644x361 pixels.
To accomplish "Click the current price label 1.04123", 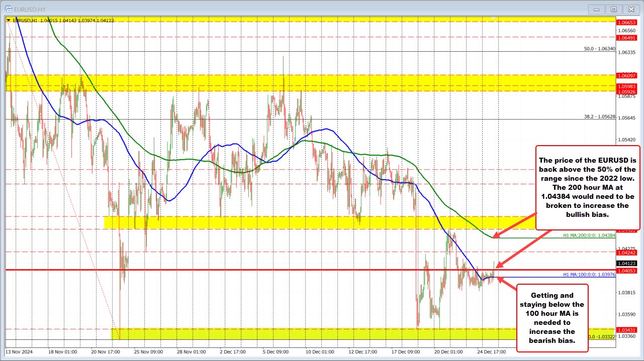I will [x=627, y=263].
